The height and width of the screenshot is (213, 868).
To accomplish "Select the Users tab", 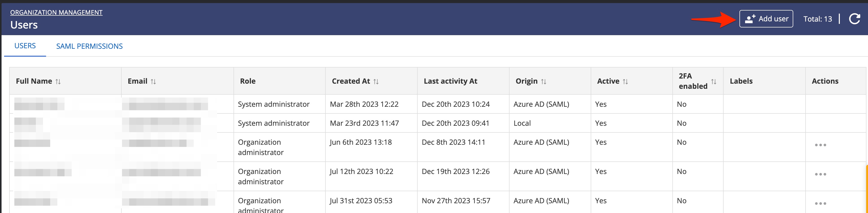I will click(x=25, y=46).
